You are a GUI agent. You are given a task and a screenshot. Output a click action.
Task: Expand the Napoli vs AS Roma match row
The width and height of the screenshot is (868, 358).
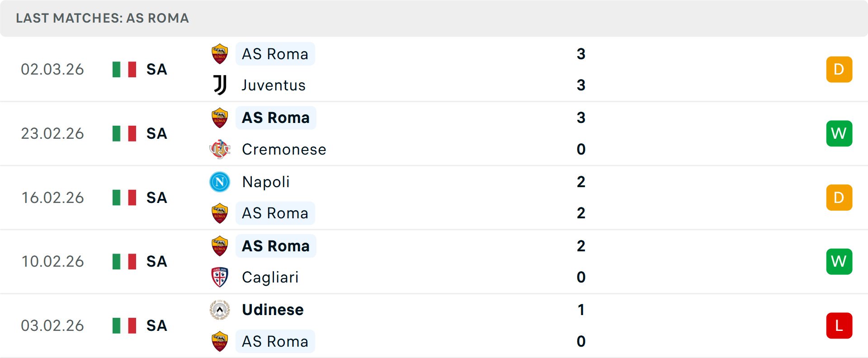click(434, 198)
